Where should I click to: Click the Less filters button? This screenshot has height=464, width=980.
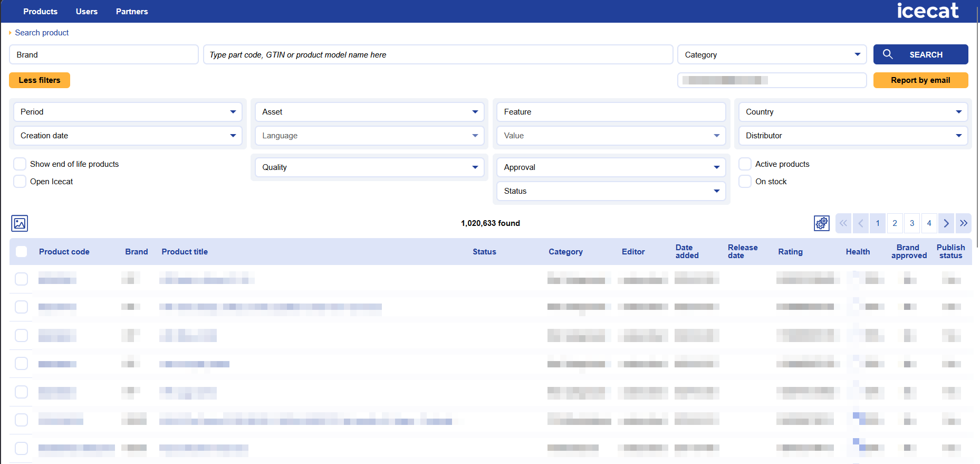click(40, 80)
